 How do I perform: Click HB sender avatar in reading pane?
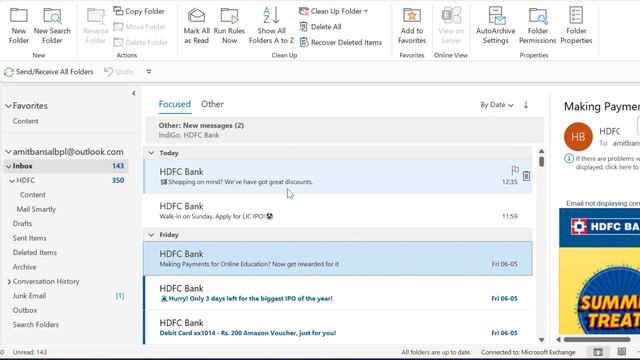(x=578, y=137)
